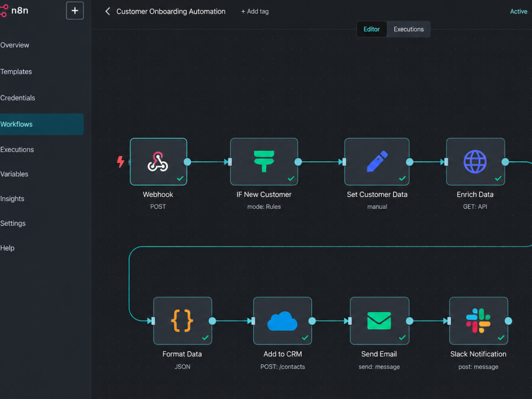Open Settings in the sidebar
The image size is (532, 399).
13,223
